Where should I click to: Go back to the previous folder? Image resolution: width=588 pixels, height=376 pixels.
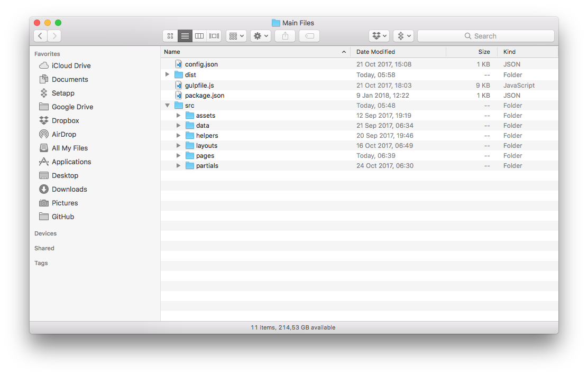(40, 36)
